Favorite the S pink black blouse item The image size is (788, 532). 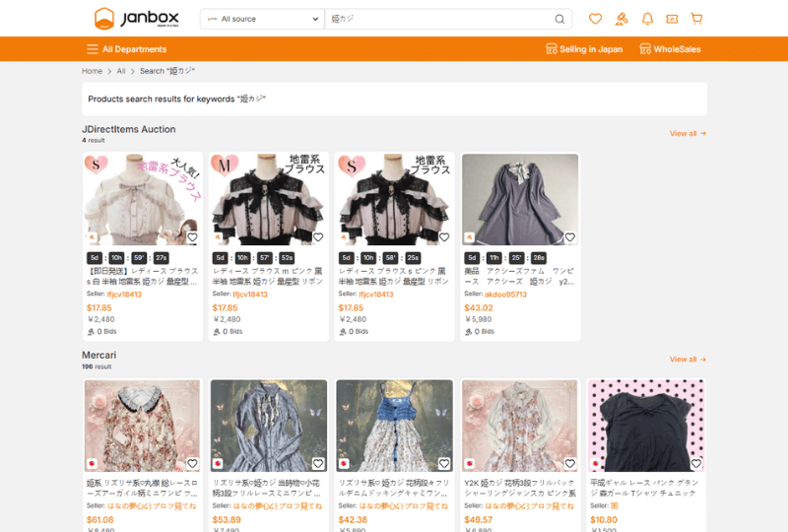pyautogui.click(x=444, y=236)
